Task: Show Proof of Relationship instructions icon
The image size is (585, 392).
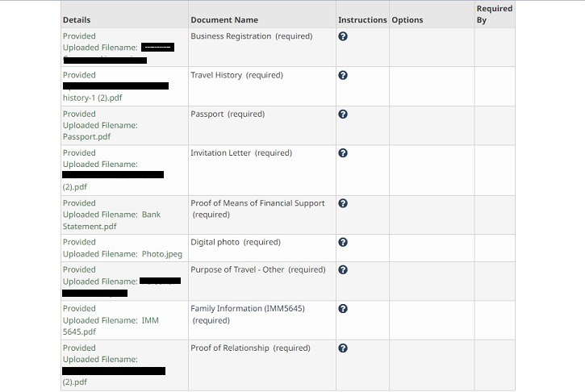Action: (343, 348)
